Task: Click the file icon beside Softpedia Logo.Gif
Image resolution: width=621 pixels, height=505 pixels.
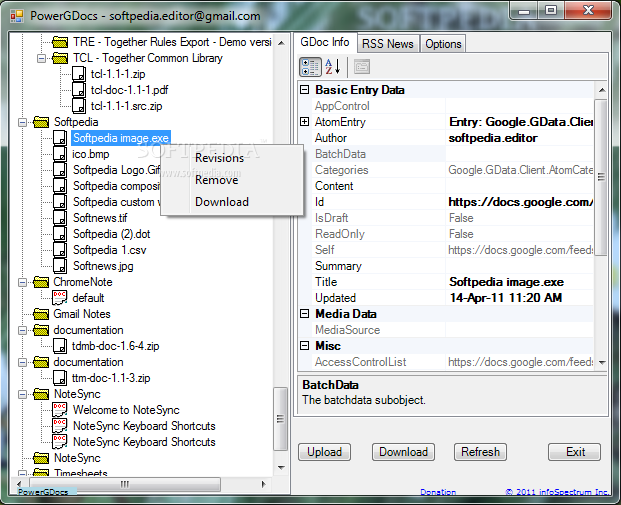Action: click(x=60, y=170)
